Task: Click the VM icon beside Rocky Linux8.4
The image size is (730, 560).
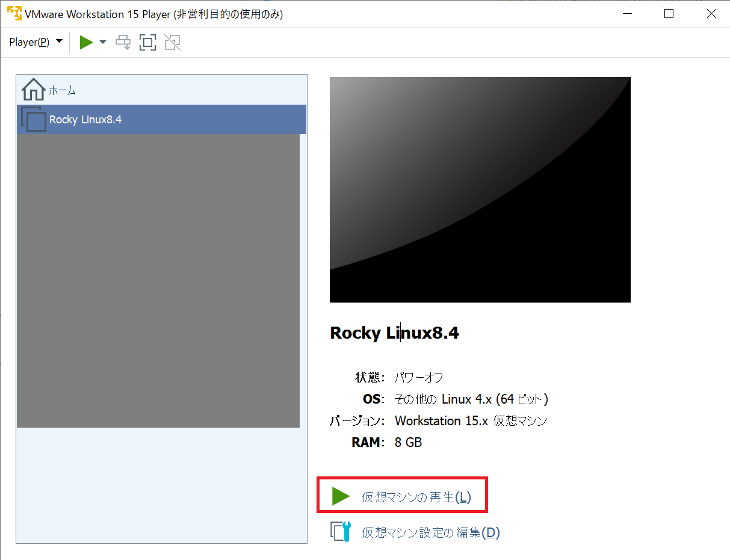Action: pyautogui.click(x=33, y=119)
